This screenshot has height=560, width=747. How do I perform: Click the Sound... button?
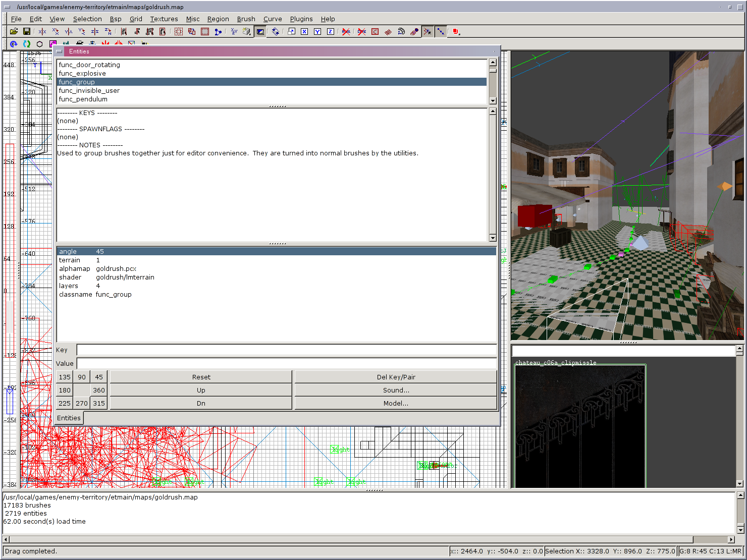[396, 390]
